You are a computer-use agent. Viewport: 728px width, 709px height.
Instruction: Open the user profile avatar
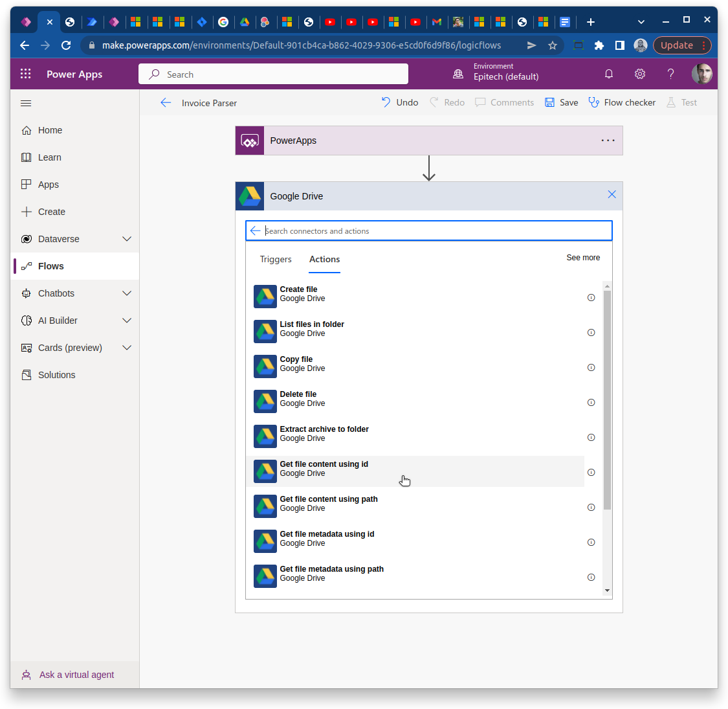click(701, 74)
